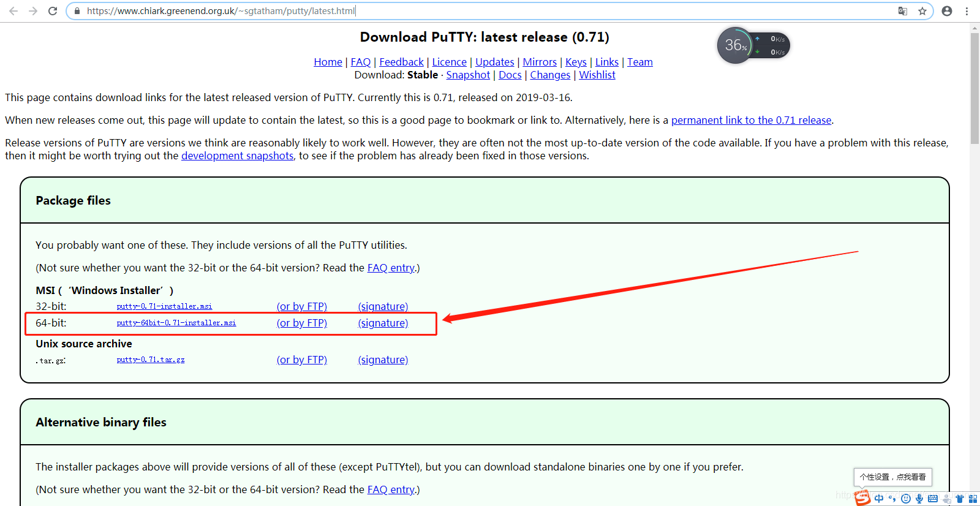Click the scrollbar up arrow
This screenshot has width=980, height=506.
pos(974,28)
